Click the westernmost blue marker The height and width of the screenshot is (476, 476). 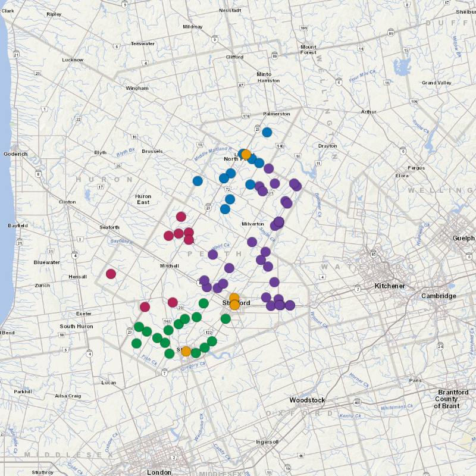tap(198, 181)
